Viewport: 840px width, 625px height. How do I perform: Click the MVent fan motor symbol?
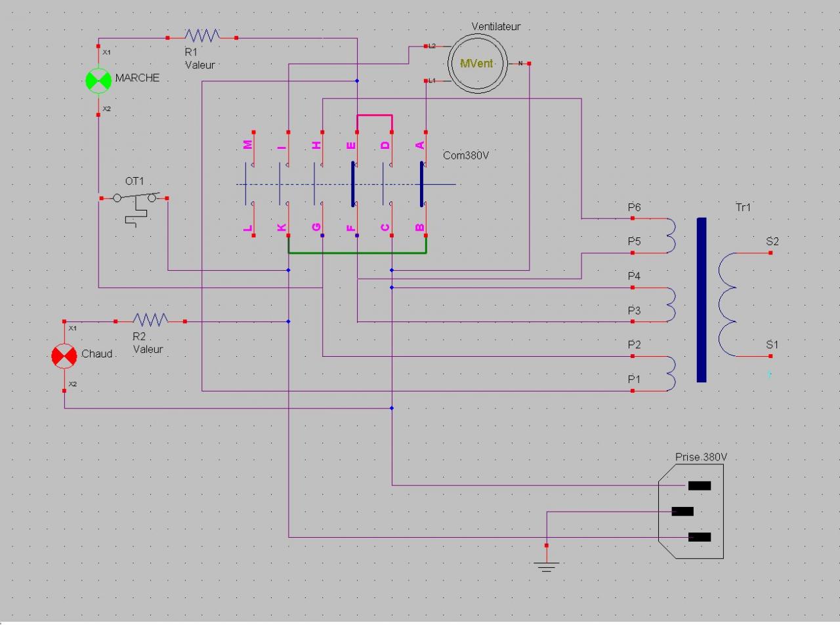[477, 64]
